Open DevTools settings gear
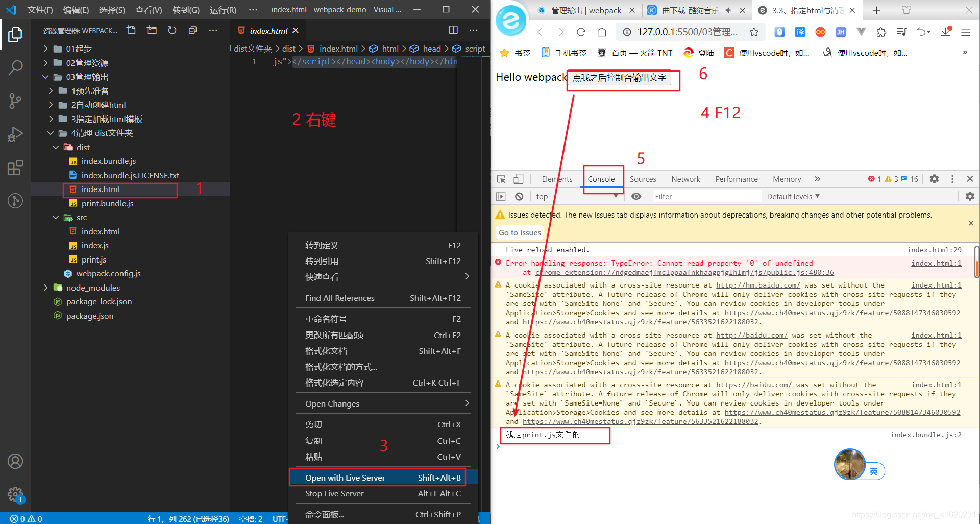Viewport: 980px width, 524px height. click(x=934, y=179)
